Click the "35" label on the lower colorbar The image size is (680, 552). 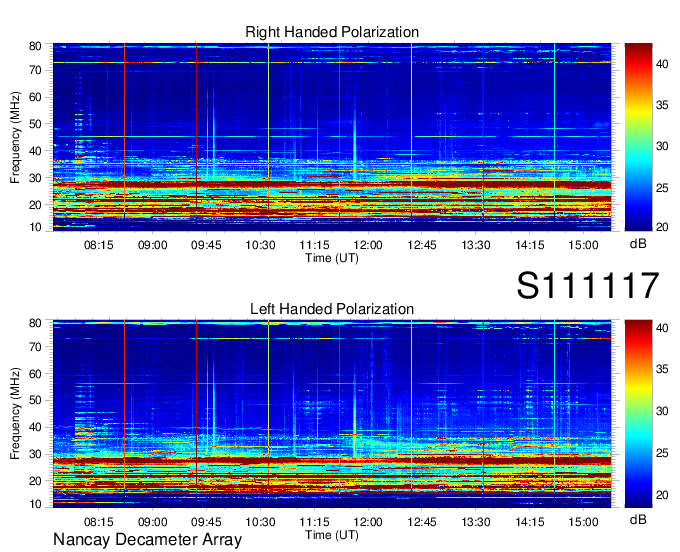662,369
